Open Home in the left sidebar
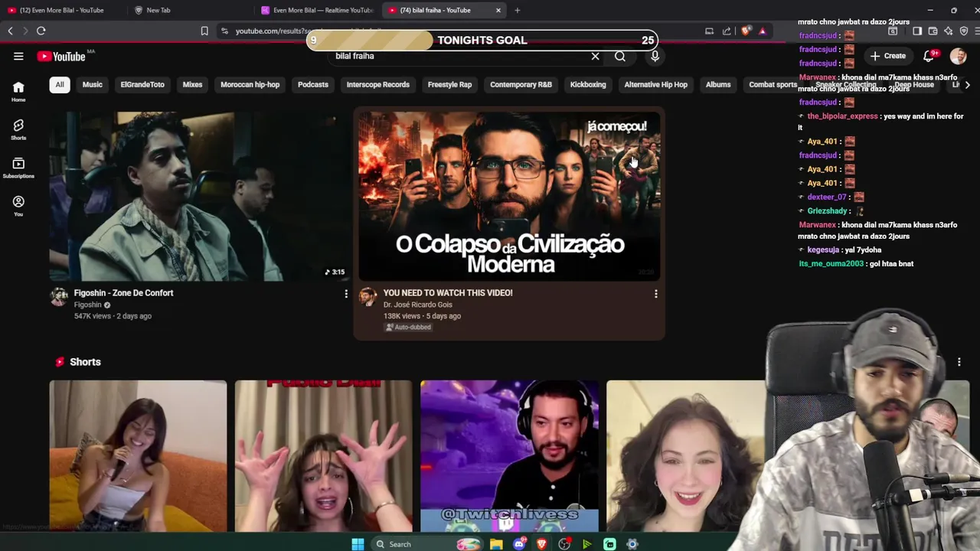The height and width of the screenshot is (551, 980). (x=18, y=92)
